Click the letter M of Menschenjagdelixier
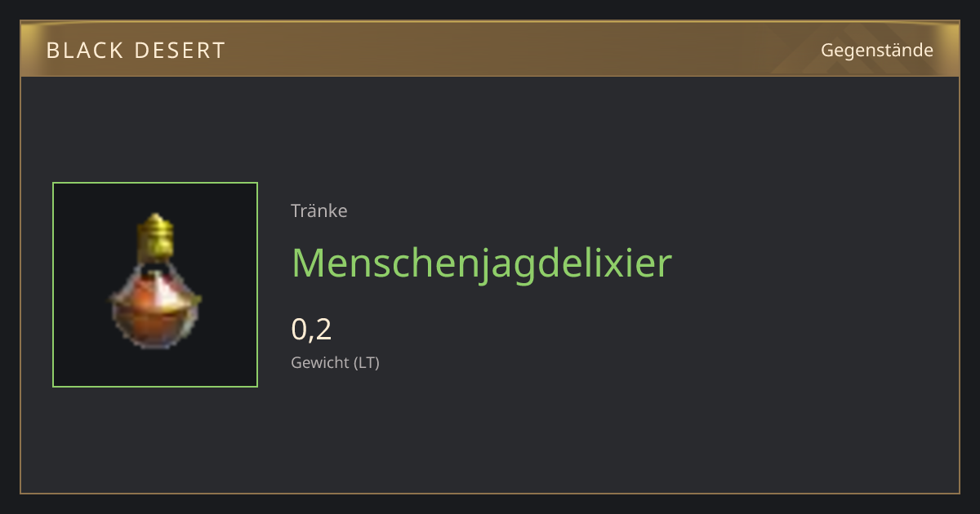Viewport: 980px width, 514px height. pos(308,264)
